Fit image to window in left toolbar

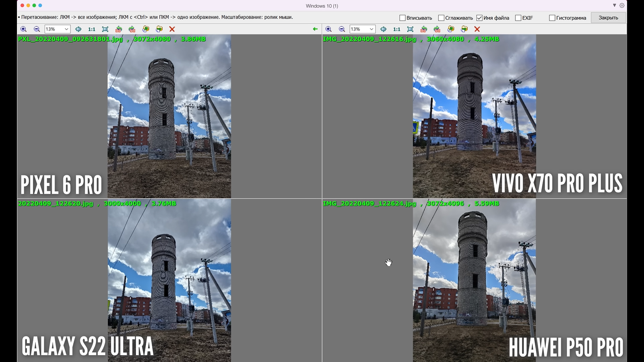[105, 29]
